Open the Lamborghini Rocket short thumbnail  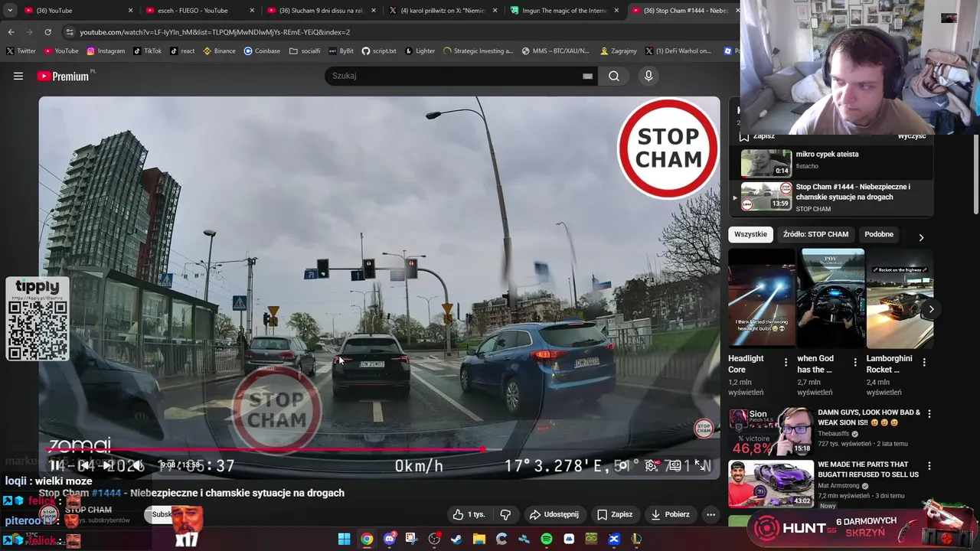[x=900, y=298]
